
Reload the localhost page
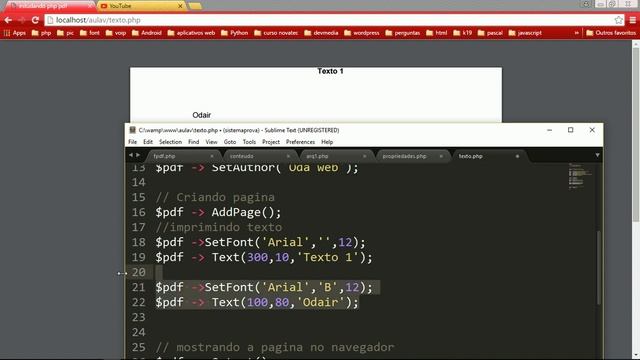click(35, 20)
